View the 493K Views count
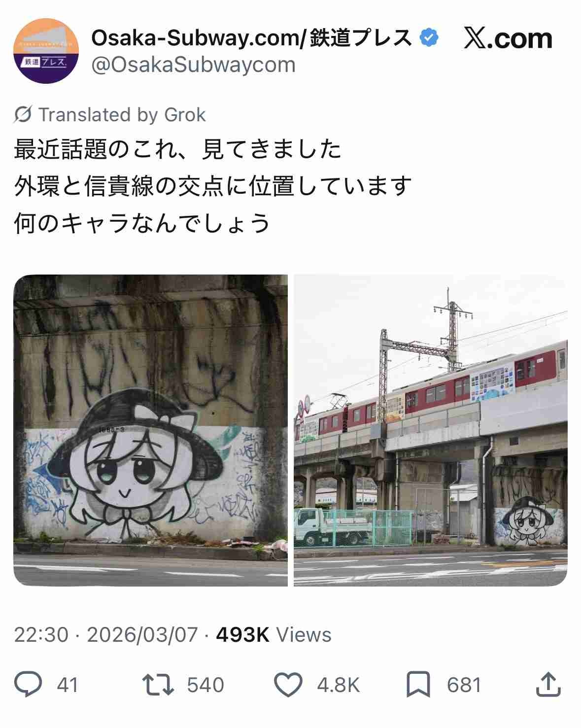Screen dimensions: 581x728 (273, 635)
